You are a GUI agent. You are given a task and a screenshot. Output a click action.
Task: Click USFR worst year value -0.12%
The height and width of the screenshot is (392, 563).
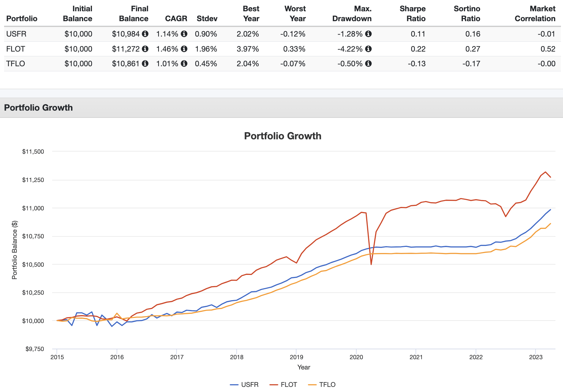click(293, 34)
